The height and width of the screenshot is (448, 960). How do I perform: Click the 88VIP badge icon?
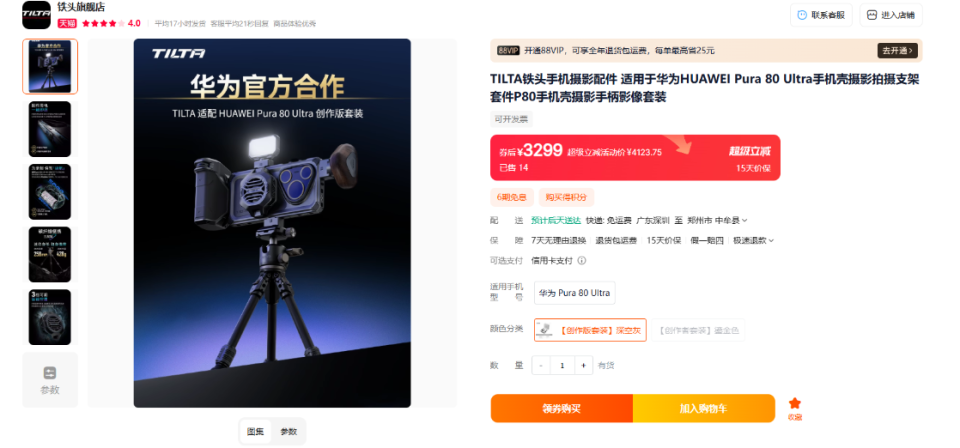(508, 50)
